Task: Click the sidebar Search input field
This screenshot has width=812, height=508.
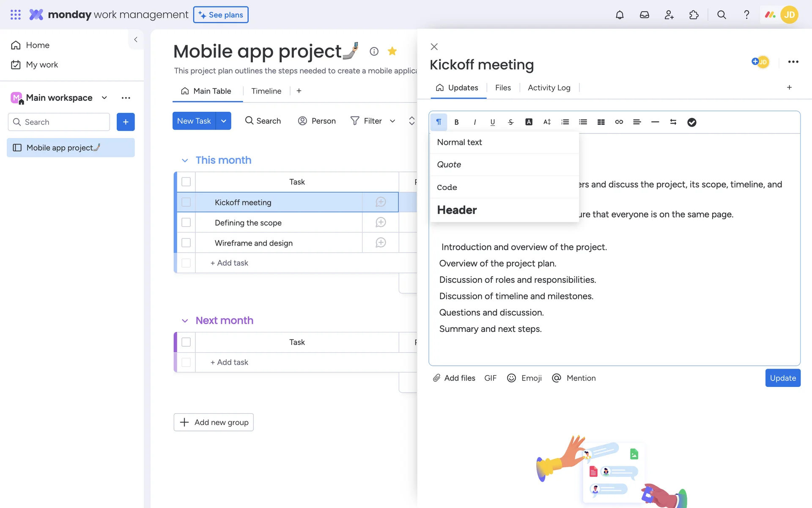Action: pyautogui.click(x=59, y=122)
